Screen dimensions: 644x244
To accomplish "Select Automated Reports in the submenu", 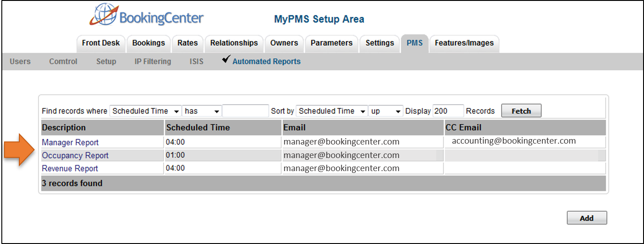I will click(x=266, y=62).
